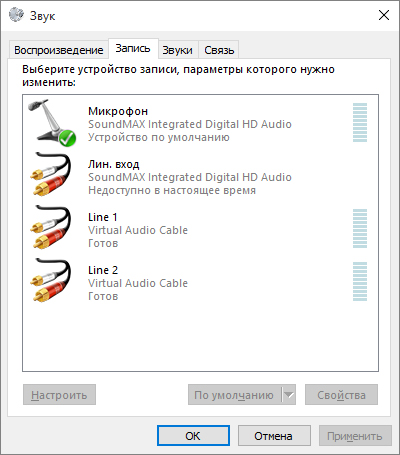This screenshot has height=455, width=400.
Task: Click the green default checkmark on microphone
Action: pyautogui.click(x=68, y=138)
